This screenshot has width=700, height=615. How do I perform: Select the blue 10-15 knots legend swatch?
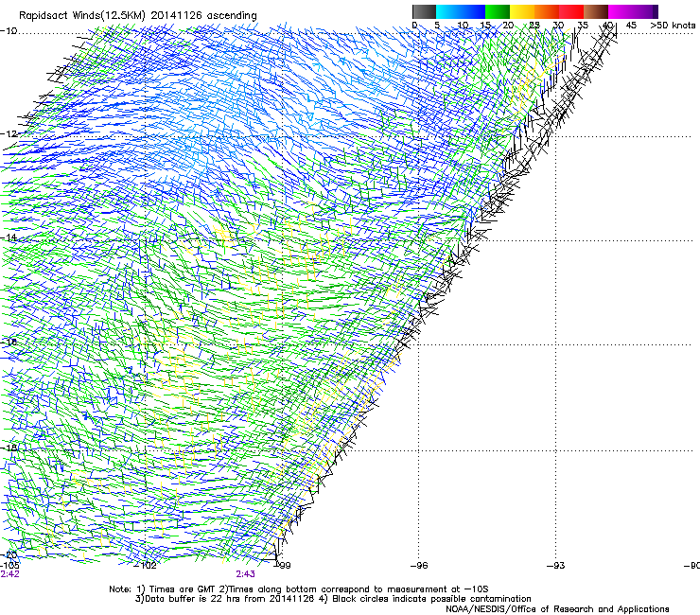[x=473, y=11]
